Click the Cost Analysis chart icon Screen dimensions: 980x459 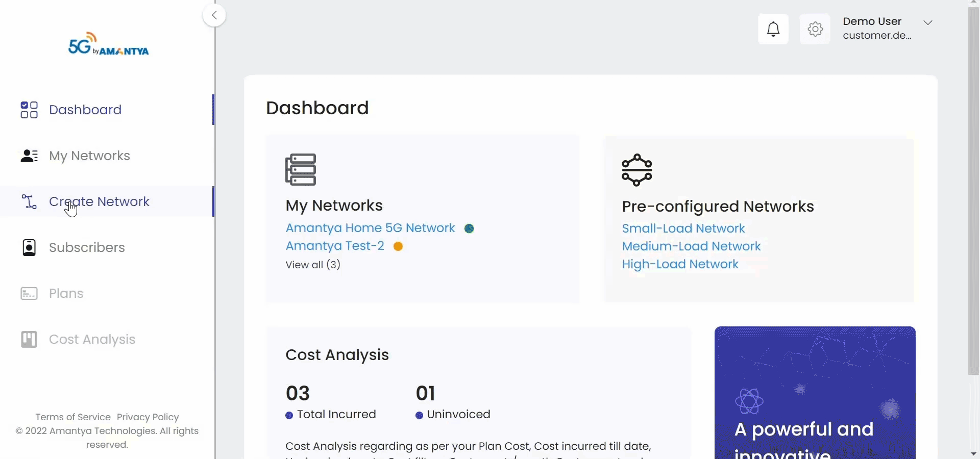(x=29, y=339)
